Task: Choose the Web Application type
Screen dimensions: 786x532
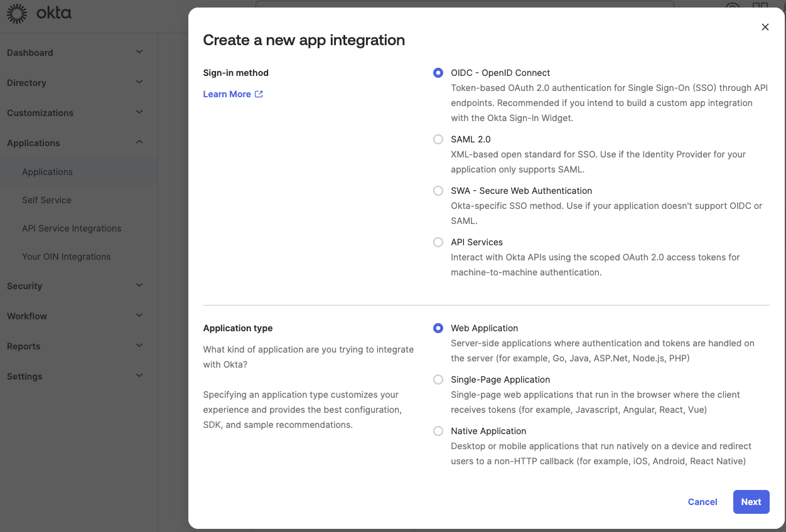Action: pos(438,328)
